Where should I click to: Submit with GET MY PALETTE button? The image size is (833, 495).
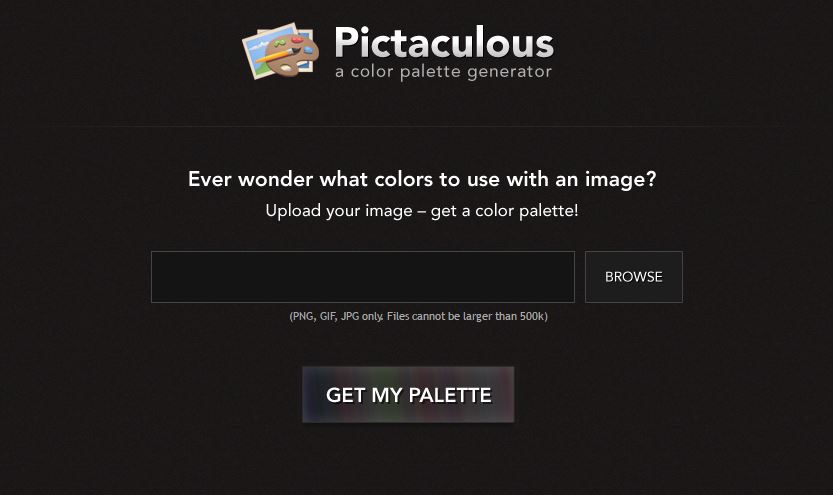[x=408, y=395]
